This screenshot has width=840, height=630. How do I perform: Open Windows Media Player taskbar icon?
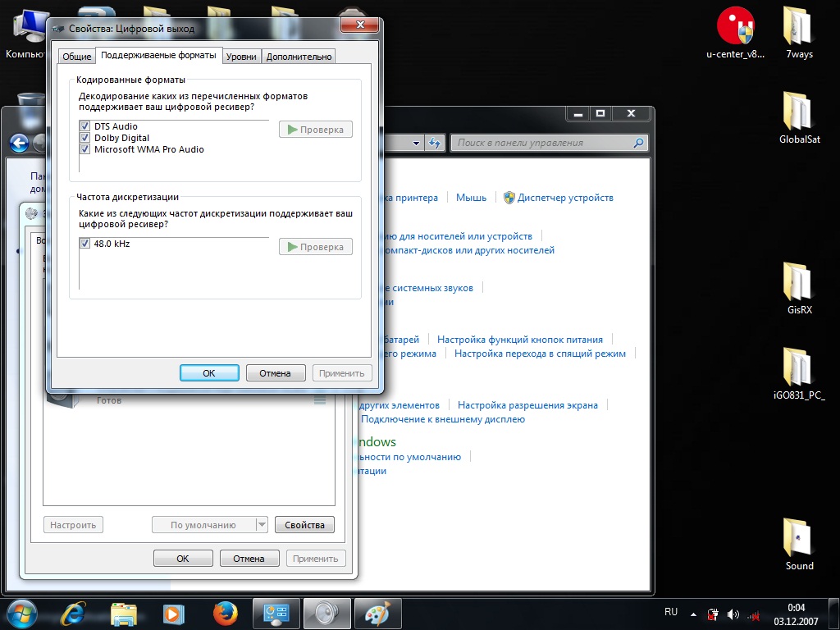click(173, 613)
